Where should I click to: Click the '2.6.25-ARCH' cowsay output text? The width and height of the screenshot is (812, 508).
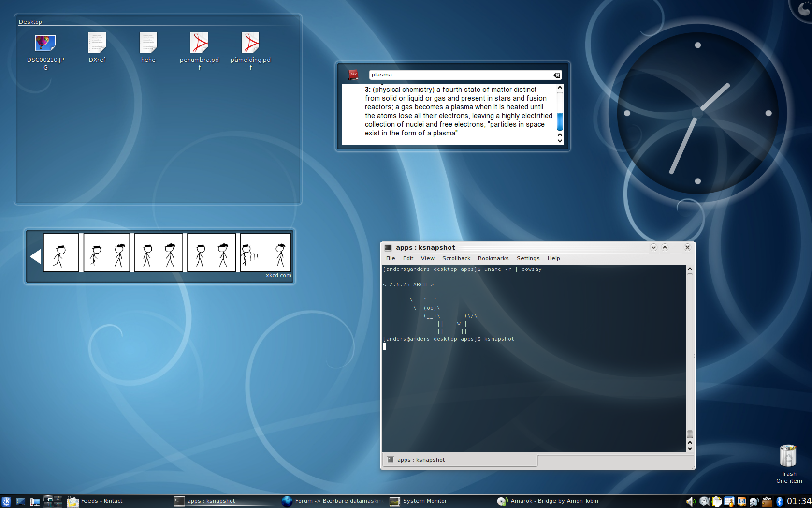coord(408,284)
